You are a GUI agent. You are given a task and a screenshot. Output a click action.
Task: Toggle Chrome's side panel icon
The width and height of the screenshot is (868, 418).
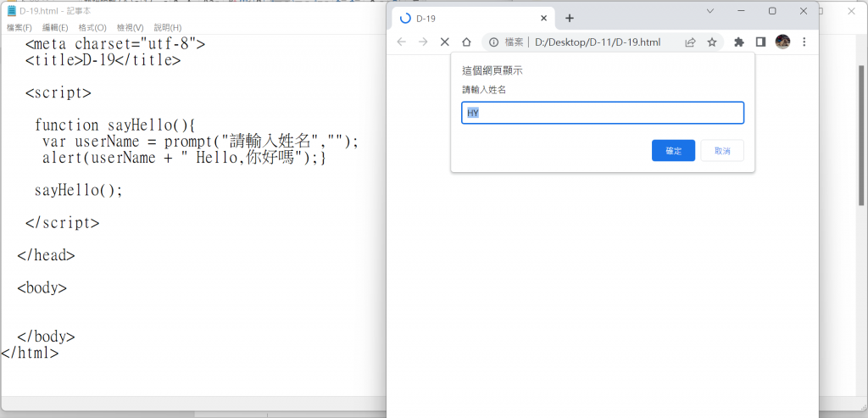pyautogui.click(x=760, y=42)
